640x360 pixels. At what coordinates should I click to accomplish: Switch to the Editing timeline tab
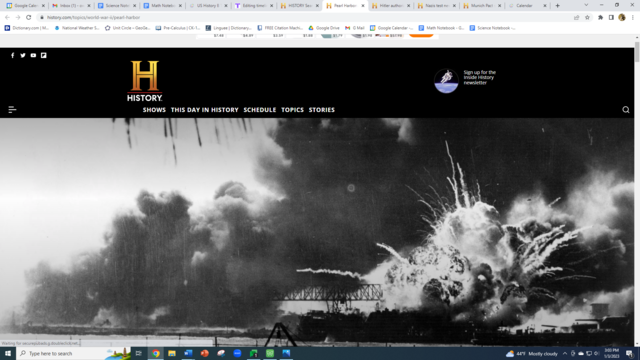pyautogui.click(x=254, y=6)
